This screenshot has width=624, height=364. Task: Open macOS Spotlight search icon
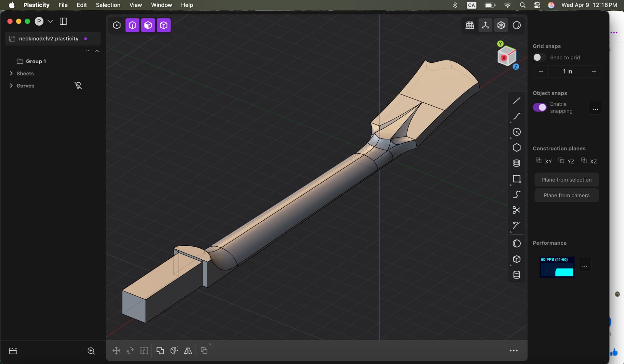[523, 5]
